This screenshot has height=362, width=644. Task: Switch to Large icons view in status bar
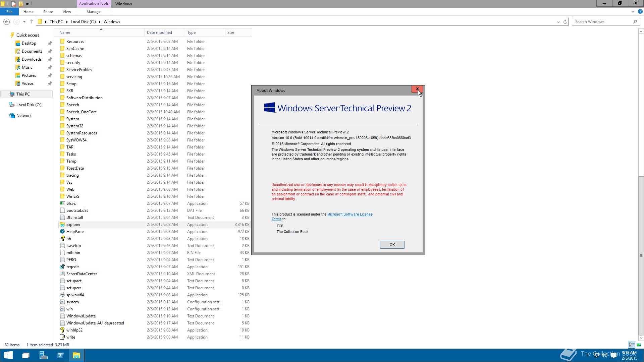click(x=639, y=345)
